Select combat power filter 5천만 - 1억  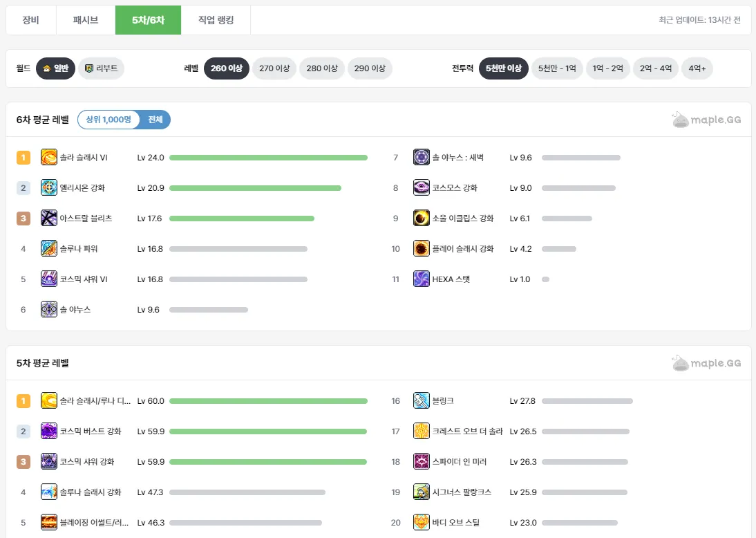pos(557,68)
